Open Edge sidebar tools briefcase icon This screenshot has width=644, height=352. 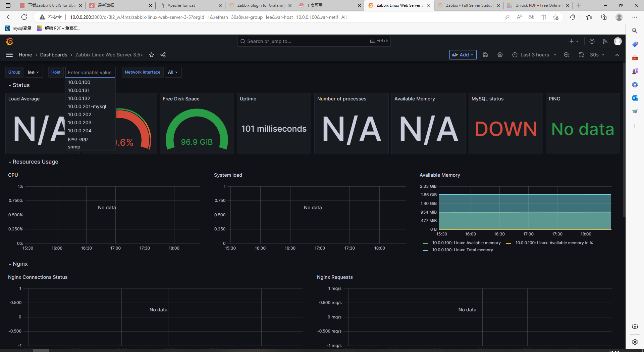click(x=635, y=58)
